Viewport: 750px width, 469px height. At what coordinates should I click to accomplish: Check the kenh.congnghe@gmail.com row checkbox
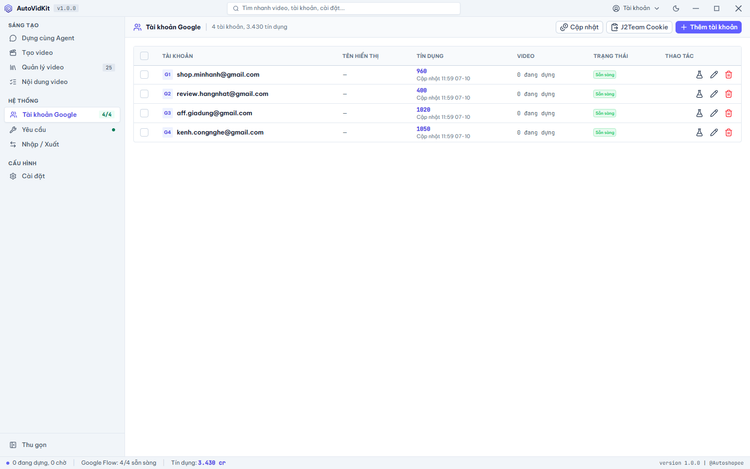144,132
